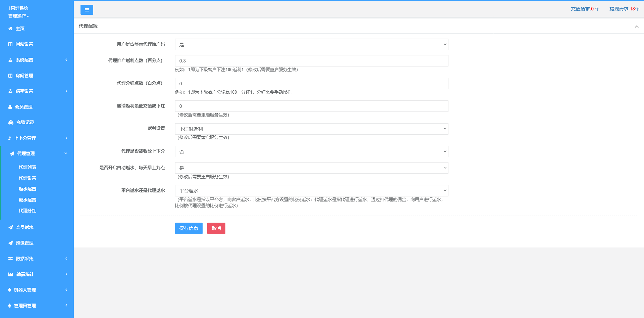Click the paper plane icon for 预设管理
This screenshot has height=318, width=644.
(11, 243)
